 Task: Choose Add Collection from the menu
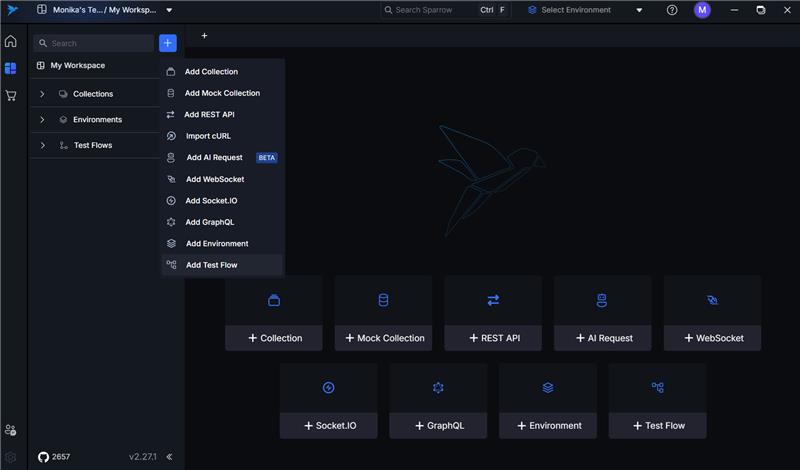coord(222,71)
